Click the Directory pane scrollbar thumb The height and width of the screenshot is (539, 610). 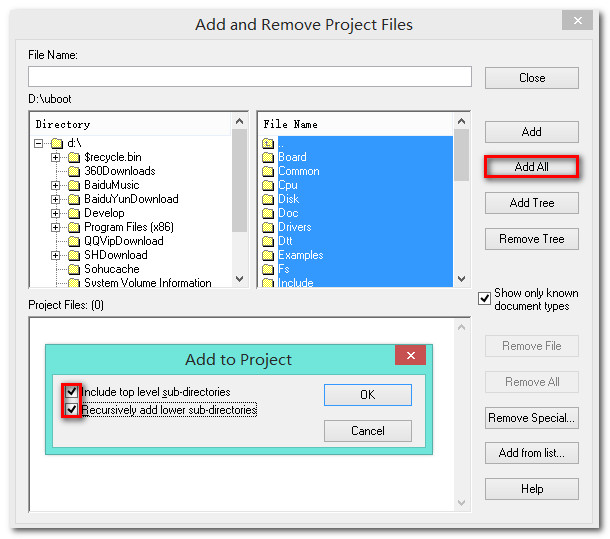click(x=240, y=181)
